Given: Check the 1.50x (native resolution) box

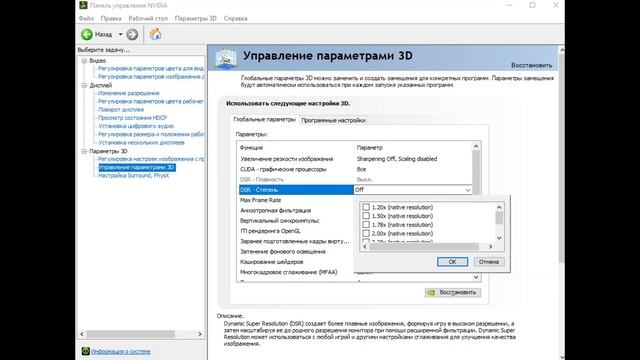Looking at the screenshot, I should pyautogui.click(x=366, y=216).
